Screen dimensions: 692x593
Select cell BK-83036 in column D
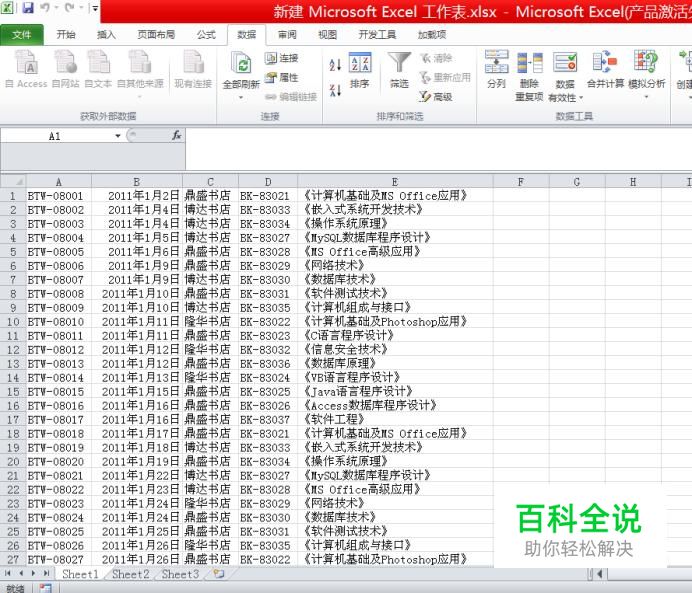(x=268, y=364)
